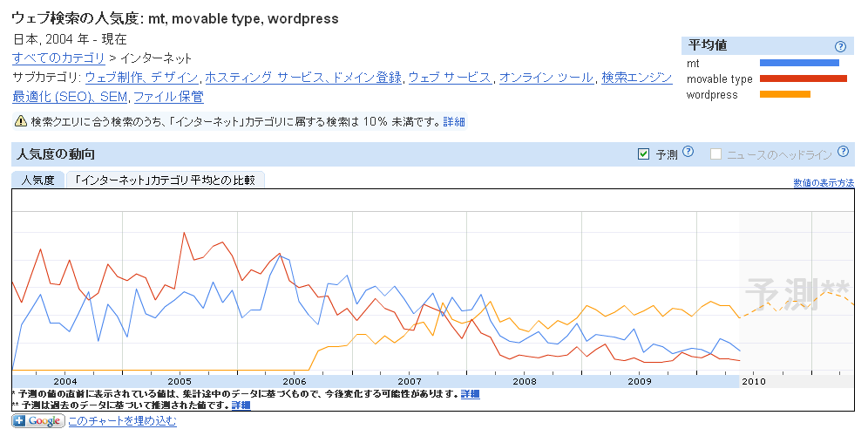Click the Google plus gadget button

(37, 421)
